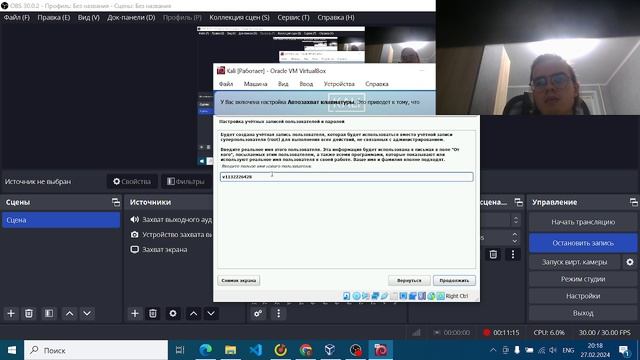The width and height of the screenshot is (640, 360).
Task: Open File Explorer from taskbar
Action: tap(231, 350)
